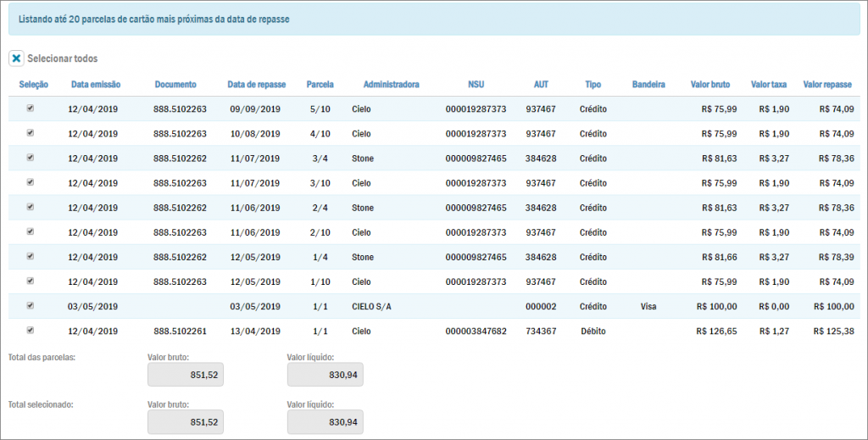
Task: Focus Total selecionado Valor bruto field
Action: click(x=186, y=421)
